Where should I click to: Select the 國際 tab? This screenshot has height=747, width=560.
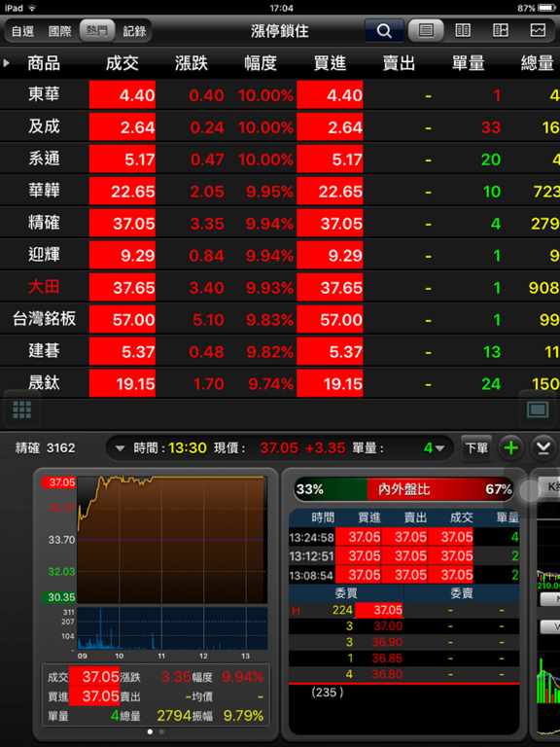59,31
